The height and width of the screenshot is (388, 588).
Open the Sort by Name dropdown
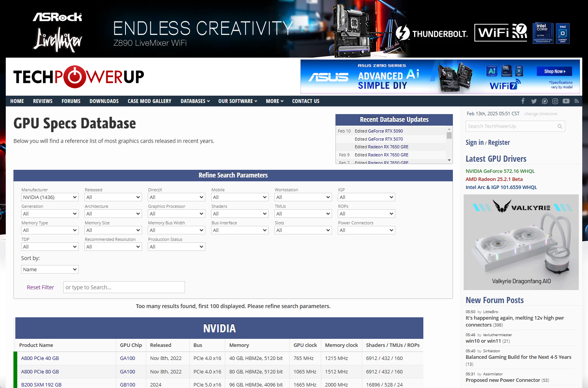coord(50,269)
